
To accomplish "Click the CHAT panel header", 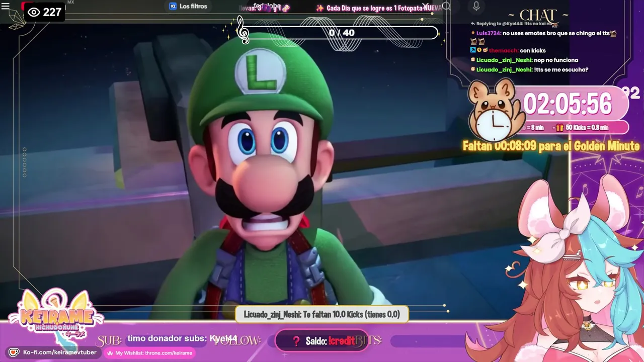I will coord(537,15).
